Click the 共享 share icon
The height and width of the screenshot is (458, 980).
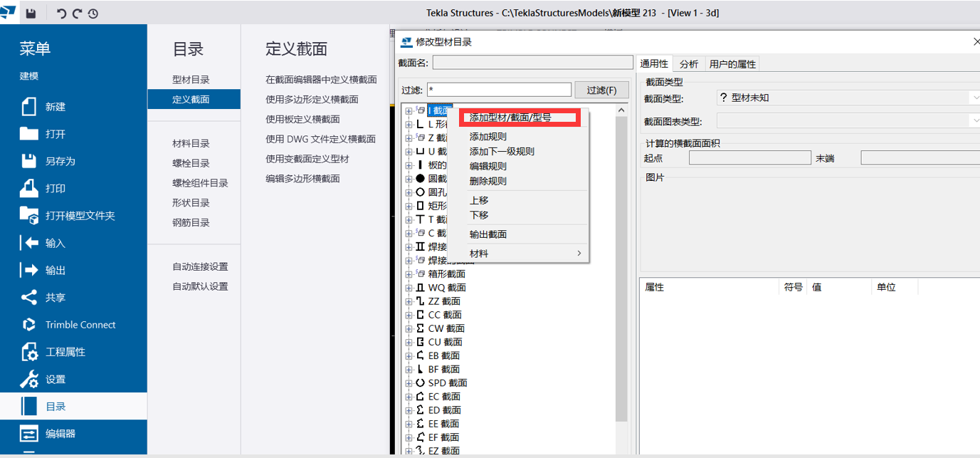pyautogui.click(x=29, y=297)
